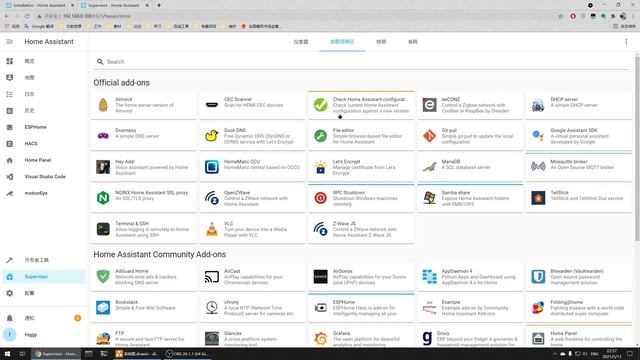Open the File editor wrench icon
This screenshot has width=640, height=360.
click(320, 136)
